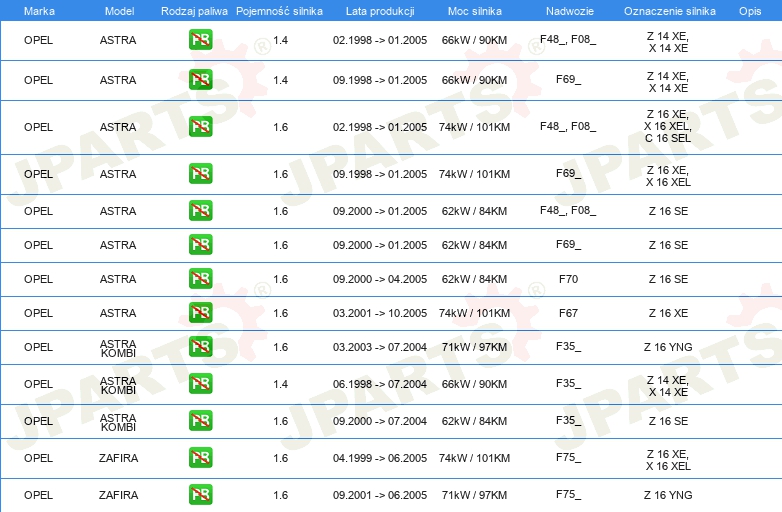Select the Lata produkcji column header
The image size is (782, 512).
[x=380, y=11]
